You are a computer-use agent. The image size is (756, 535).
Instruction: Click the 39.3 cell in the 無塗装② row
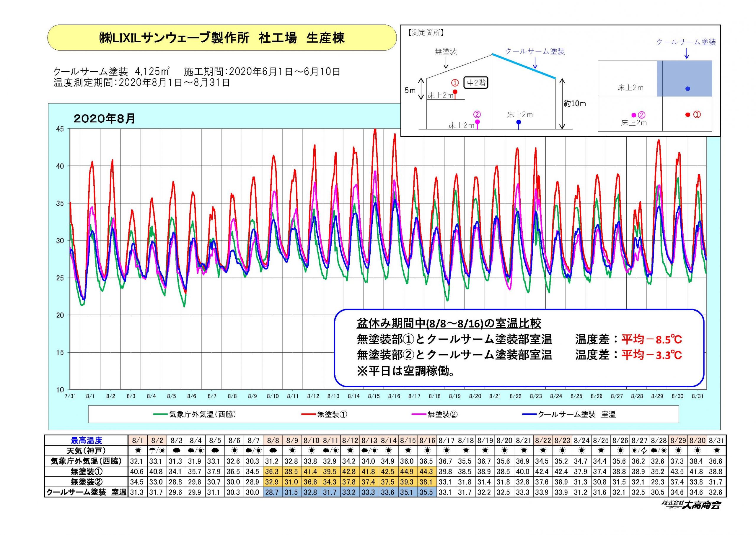pyautogui.click(x=408, y=482)
